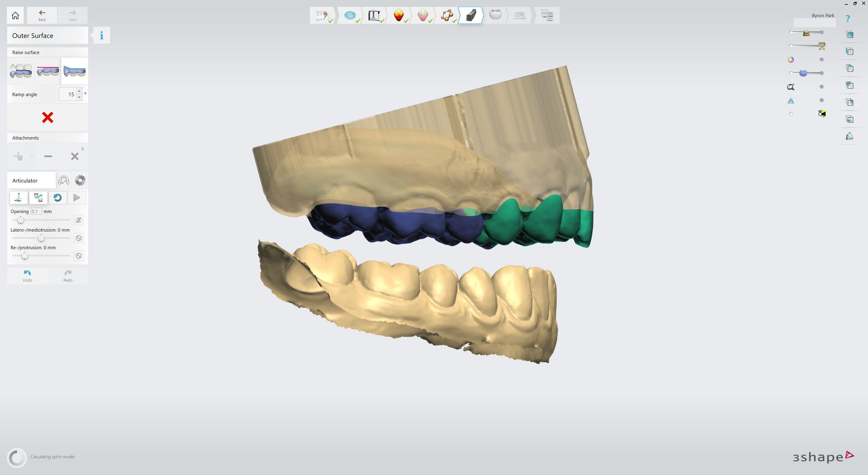Open the Articulator settings gear
The width and height of the screenshot is (868, 475).
80,180
